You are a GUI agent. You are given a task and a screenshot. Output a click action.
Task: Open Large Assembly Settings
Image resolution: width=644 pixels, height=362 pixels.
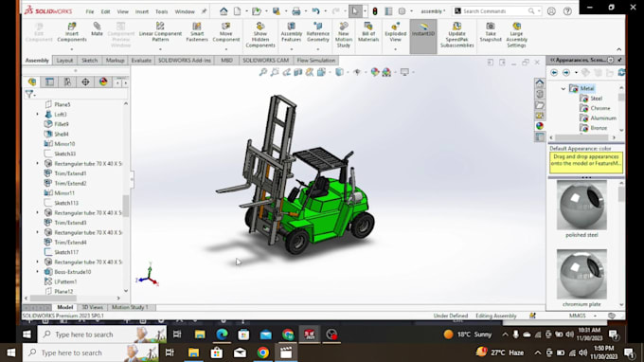[516, 35]
